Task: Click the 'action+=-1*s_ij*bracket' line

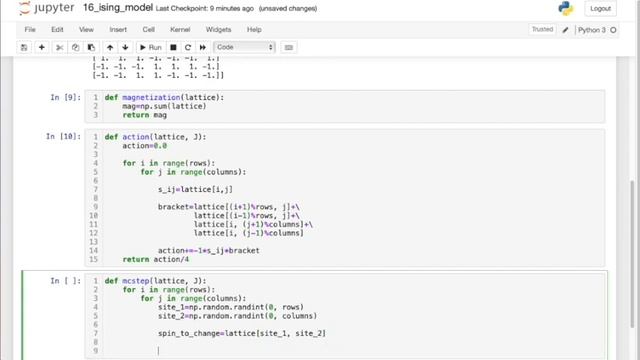Action: (x=209, y=251)
